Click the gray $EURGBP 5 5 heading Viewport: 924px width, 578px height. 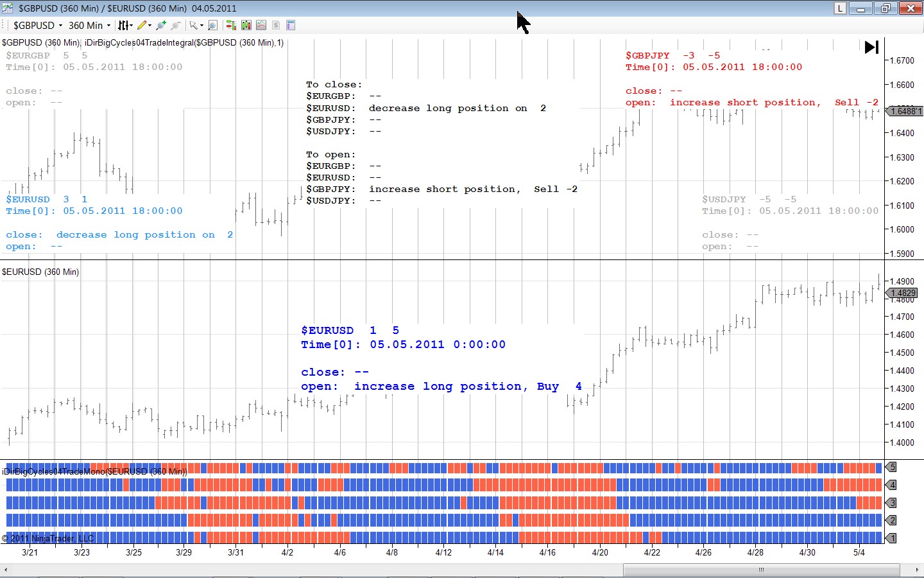47,56
